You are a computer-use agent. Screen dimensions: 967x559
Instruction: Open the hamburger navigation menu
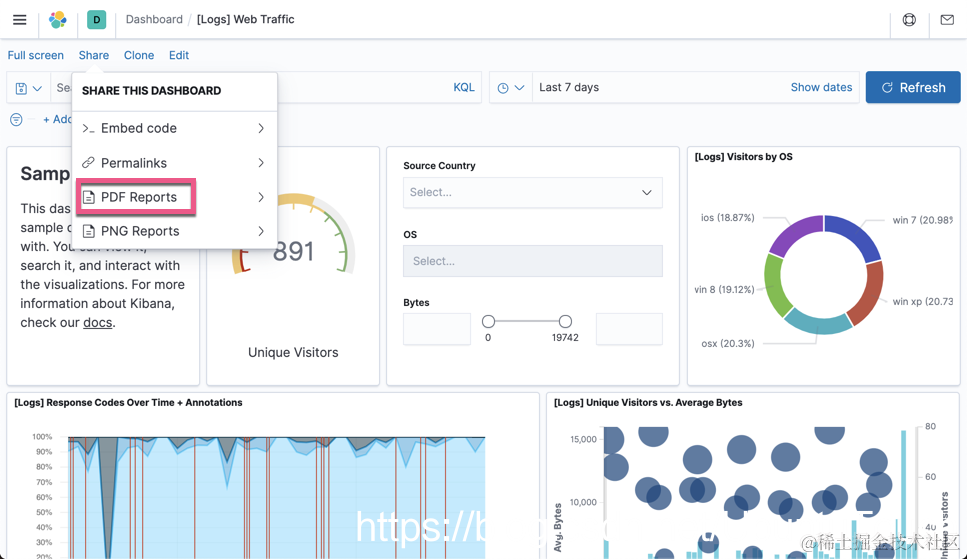coord(20,20)
